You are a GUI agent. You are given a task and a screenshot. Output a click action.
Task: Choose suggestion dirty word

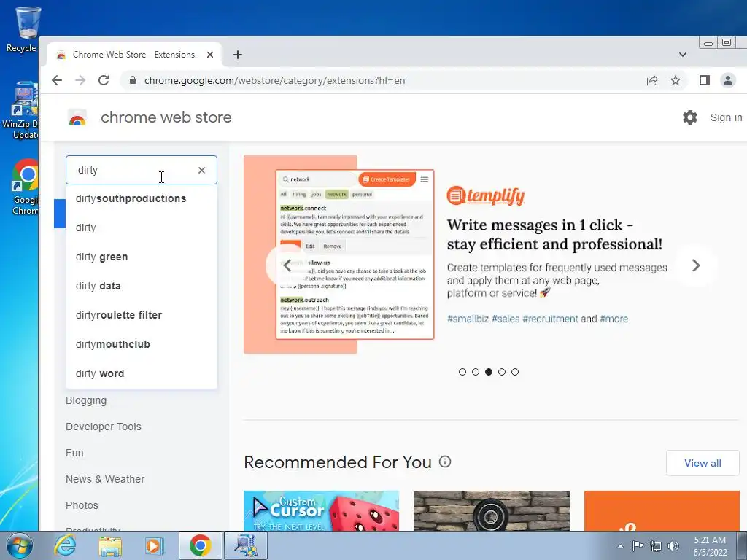click(x=142, y=373)
